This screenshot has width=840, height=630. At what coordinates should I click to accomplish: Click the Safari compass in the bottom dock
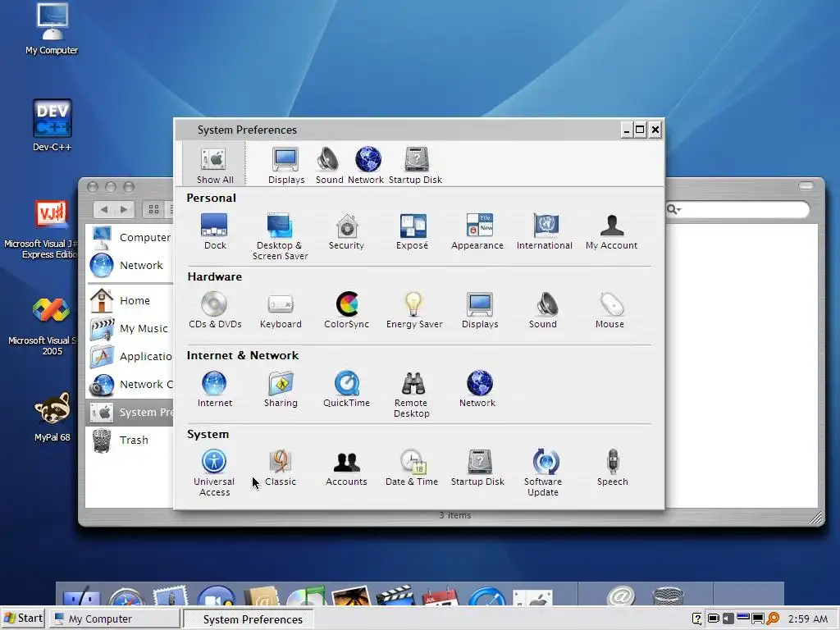(x=126, y=597)
